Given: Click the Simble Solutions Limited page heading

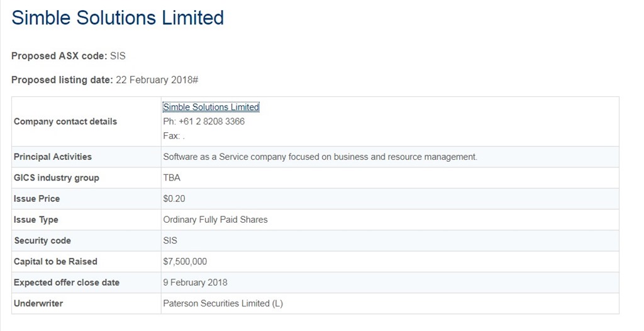Looking at the screenshot, I should (x=118, y=18).
